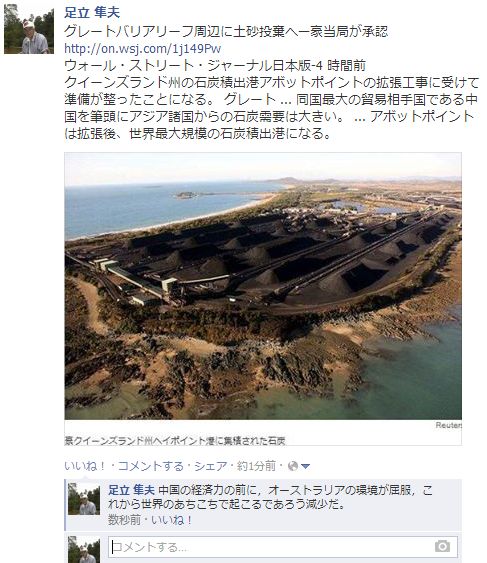Screen dimensions: 487x563
Task: Open the commenter's avatar thumbnail
Action: tap(84, 499)
